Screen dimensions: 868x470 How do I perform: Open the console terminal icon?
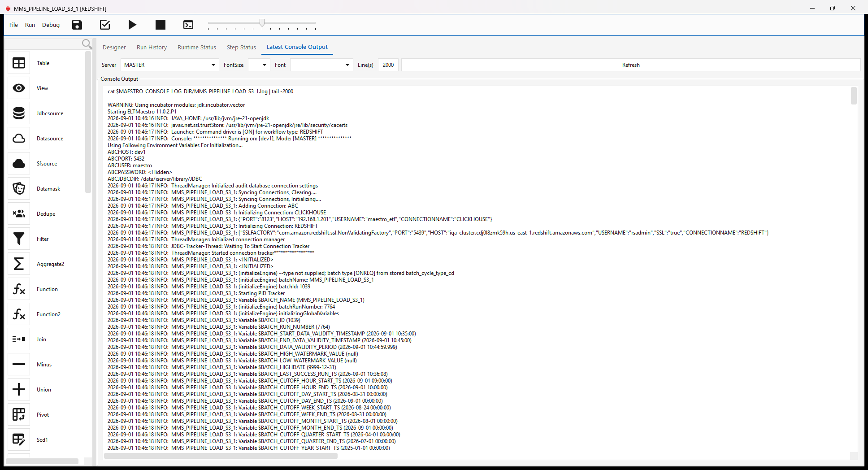188,25
